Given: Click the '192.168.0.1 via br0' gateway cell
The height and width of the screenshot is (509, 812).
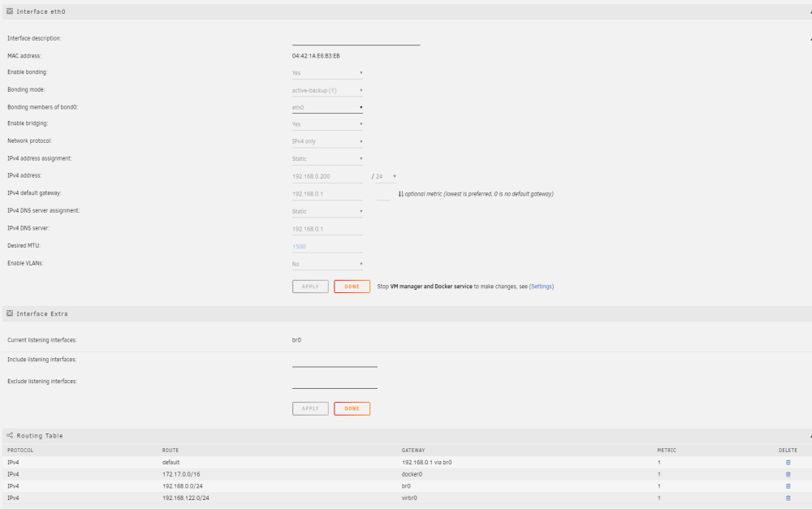Looking at the screenshot, I should 427,463.
